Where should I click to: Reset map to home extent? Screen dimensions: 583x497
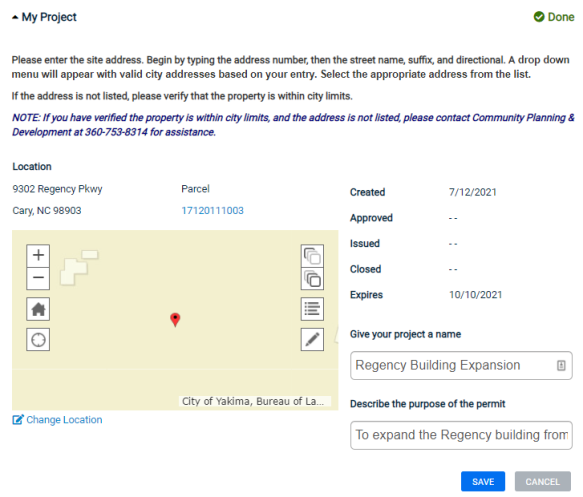pyautogui.click(x=38, y=309)
